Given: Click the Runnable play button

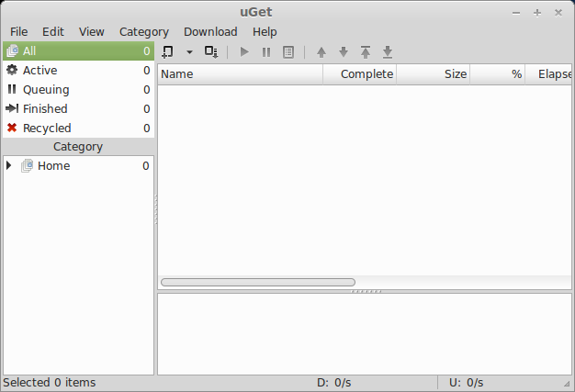Looking at the screenshot, I should tap(244, 52).
